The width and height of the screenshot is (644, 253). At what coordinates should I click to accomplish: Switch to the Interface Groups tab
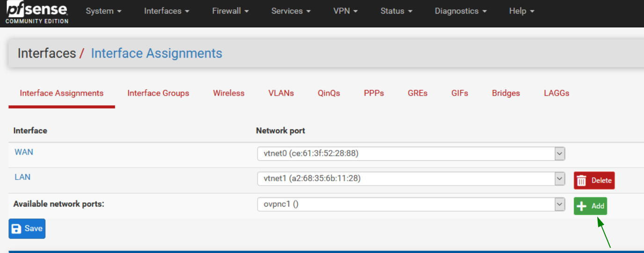(x=158, y=93)
